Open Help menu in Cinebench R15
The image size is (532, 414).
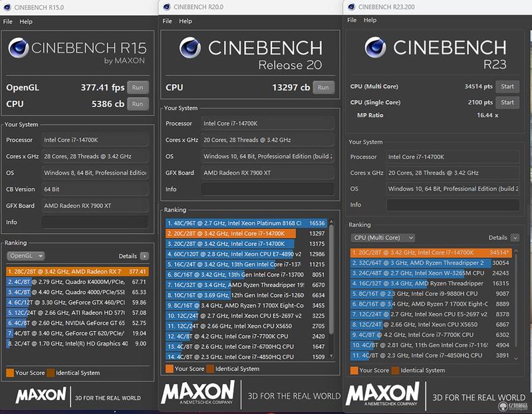26,22
